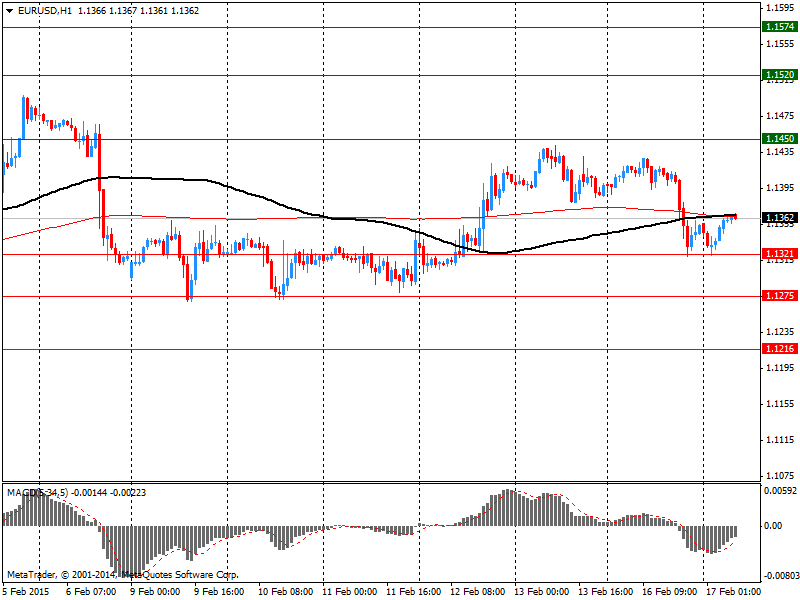Select the 1.1275 red level price label
Screen dimensions: 800x600
780,296
